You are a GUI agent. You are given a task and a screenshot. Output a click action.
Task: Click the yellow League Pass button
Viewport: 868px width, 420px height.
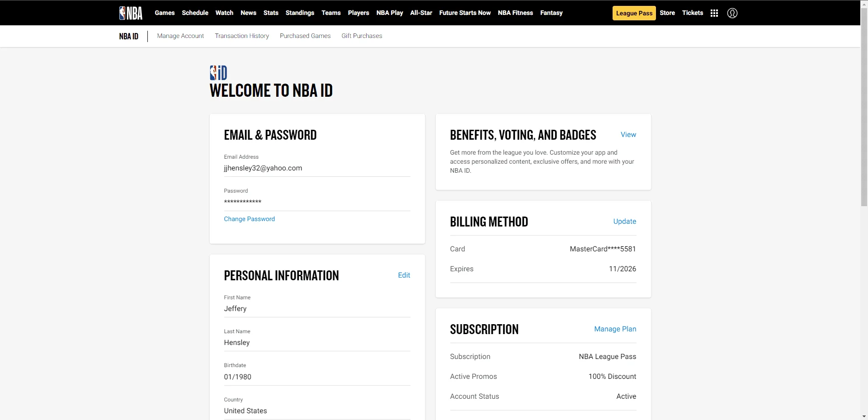coord(634,13)
